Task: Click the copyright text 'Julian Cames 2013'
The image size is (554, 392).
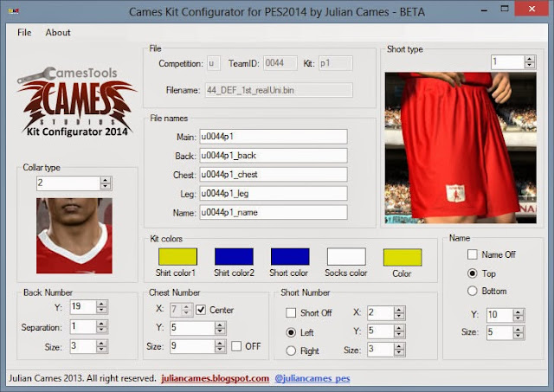Action: coord(46,378)
